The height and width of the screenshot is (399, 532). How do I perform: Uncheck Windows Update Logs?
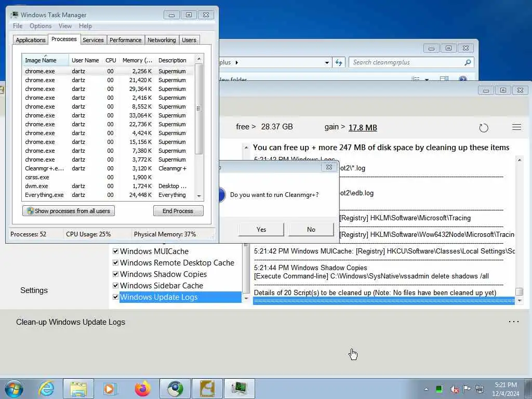pyautogui.click(x=115, y=297)
